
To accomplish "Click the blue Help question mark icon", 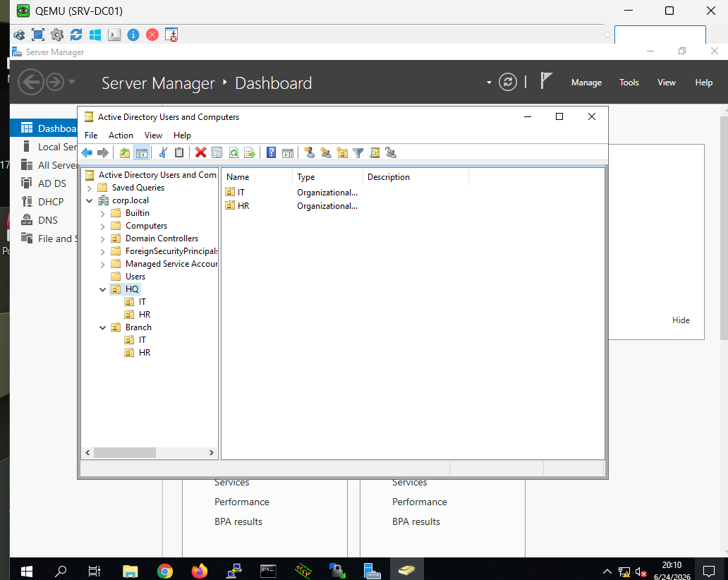I will pos(271,153).
